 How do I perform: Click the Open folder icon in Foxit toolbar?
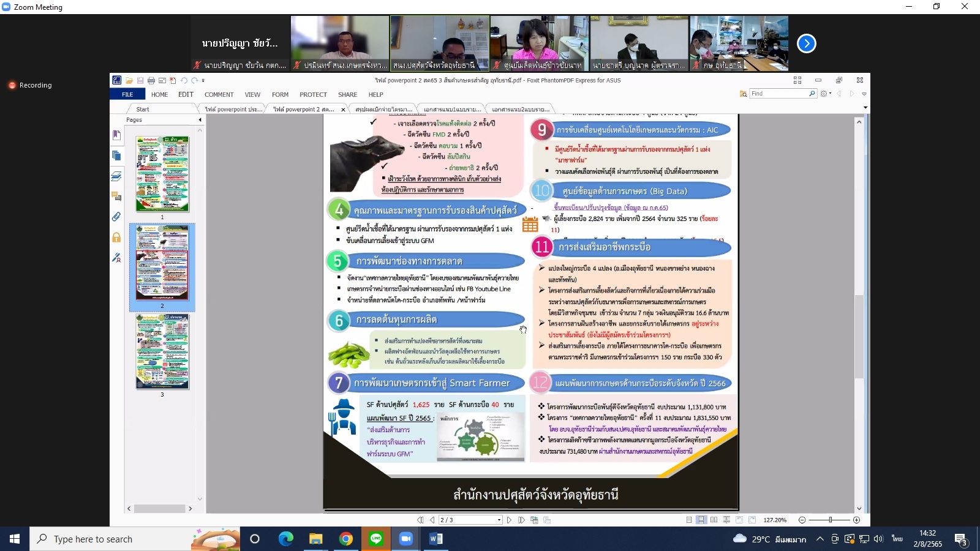(x=129, y=81)
